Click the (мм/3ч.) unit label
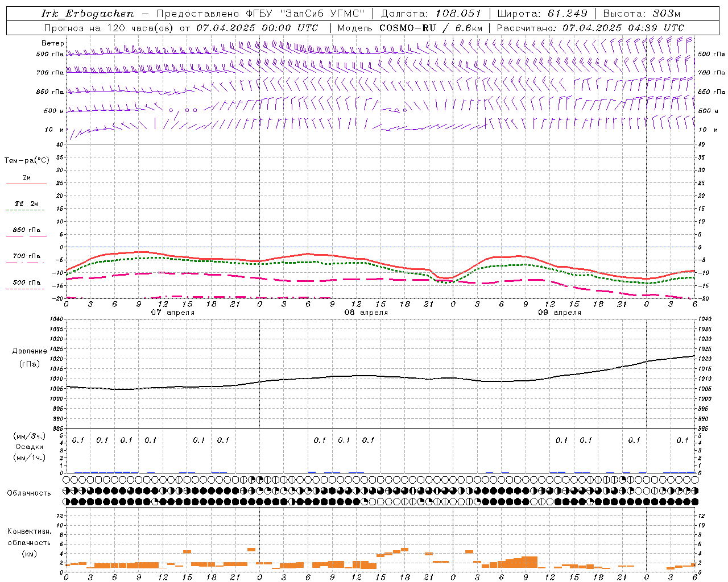This screenshot has width=728, height=582. pos(30,436)
